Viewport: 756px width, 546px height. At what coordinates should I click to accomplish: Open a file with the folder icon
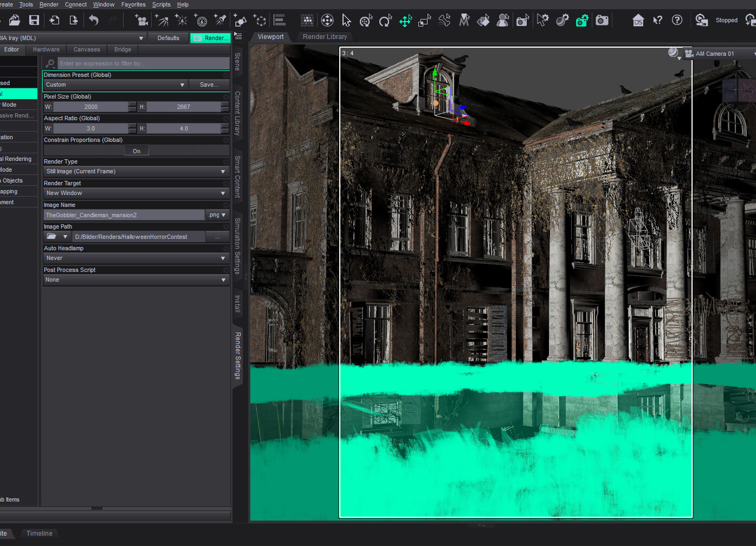click(15, 21)
